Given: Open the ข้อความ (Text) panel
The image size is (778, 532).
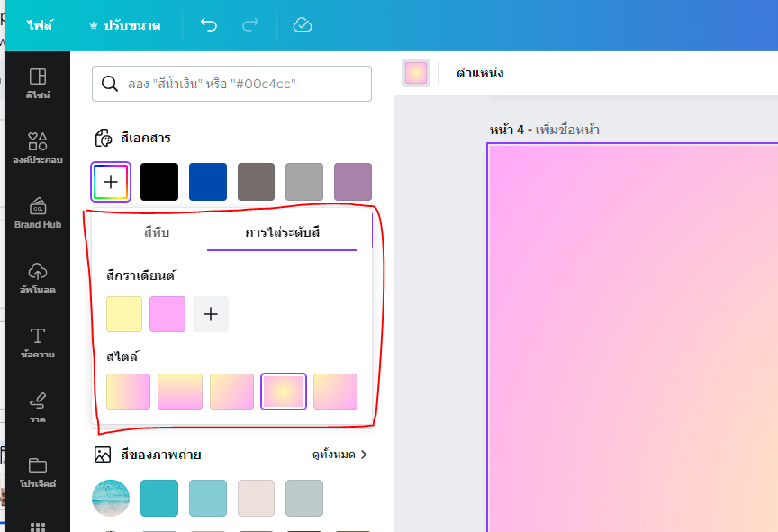Looking at the screenshot, I should click(38, 343).
